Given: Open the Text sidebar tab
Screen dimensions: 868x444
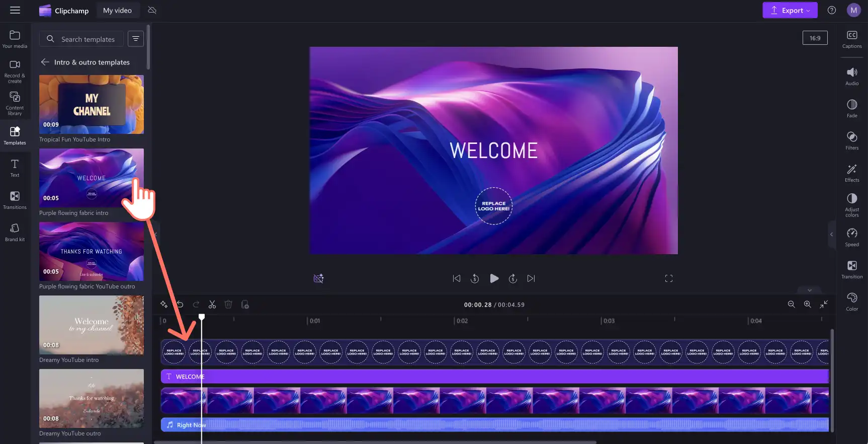Looking at the screenshot, I should point(15,168).
